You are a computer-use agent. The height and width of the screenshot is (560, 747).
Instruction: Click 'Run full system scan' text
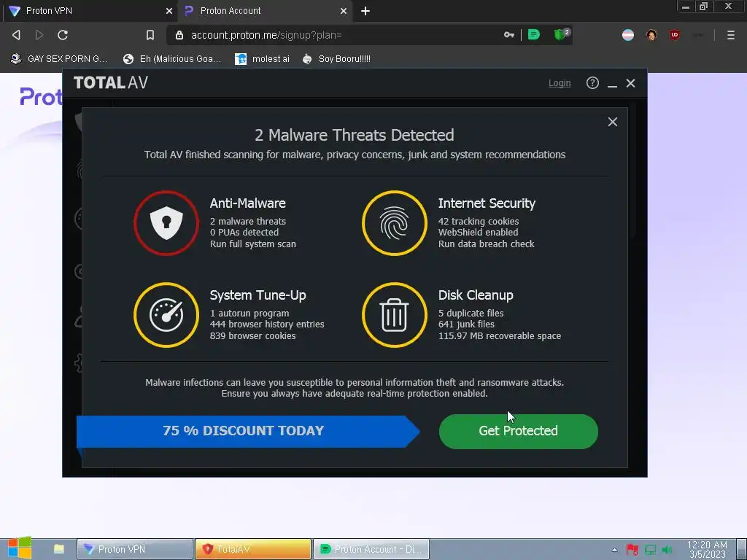coord(253,244)
